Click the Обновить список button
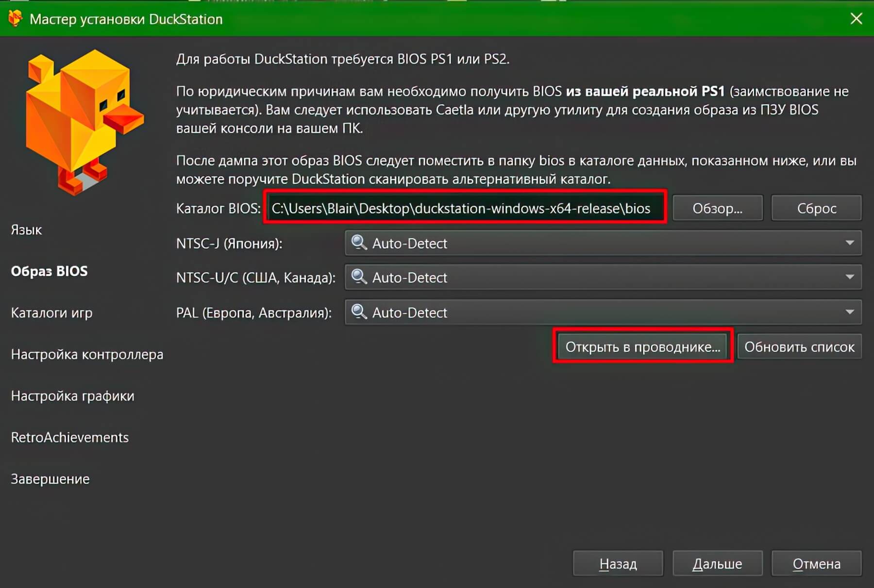 [799, 347]
